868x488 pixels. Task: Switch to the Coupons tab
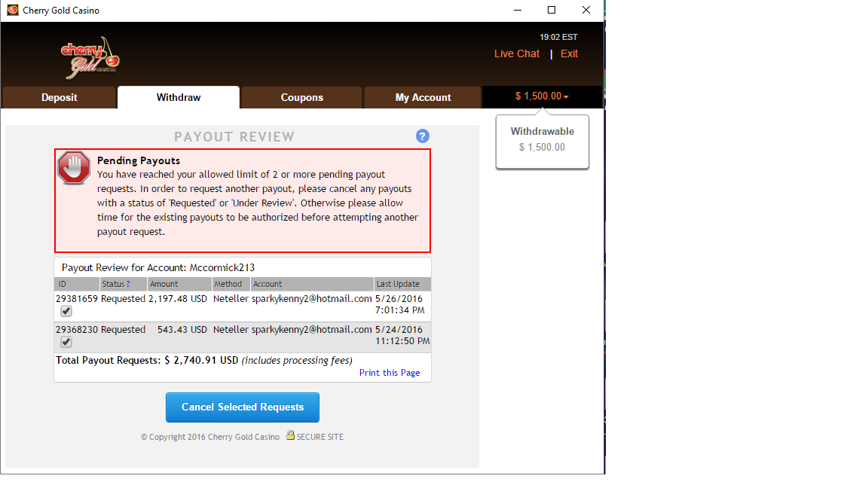pos(301,97)
